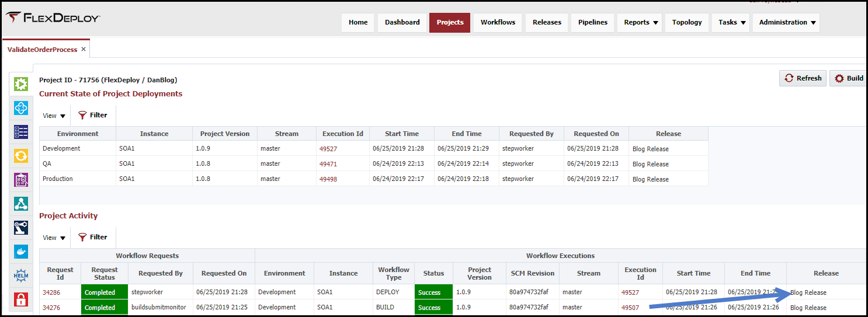The height and width of the screenshot is (317, 868).
Task: Select the Docker whale sidebar icon
Action: [x=21, y=252]
